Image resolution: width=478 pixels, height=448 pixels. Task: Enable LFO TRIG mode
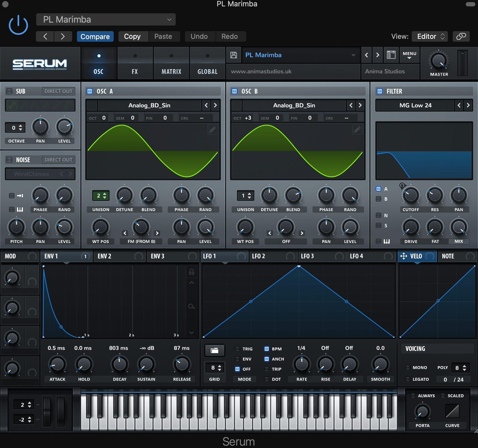tap(237, 349)
